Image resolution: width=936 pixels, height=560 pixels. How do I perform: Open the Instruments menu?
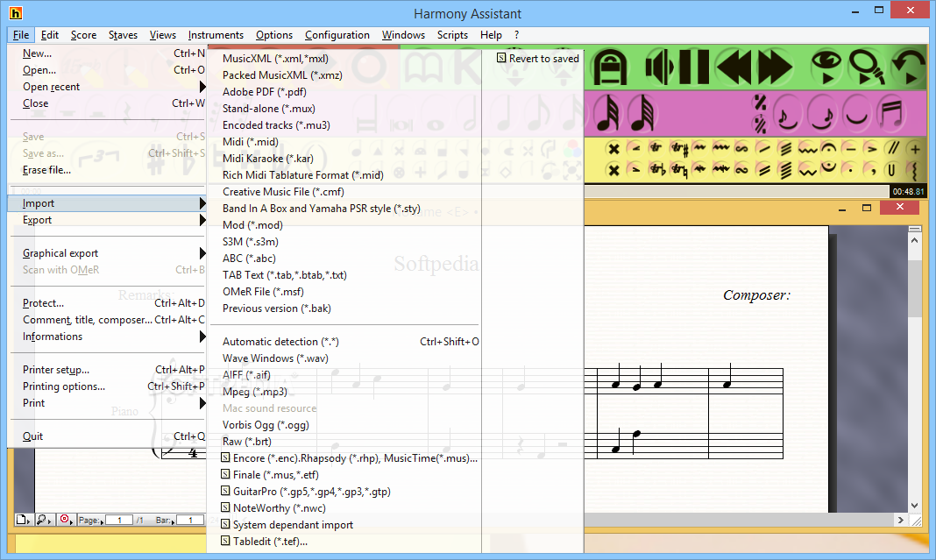tap(216, 35)
